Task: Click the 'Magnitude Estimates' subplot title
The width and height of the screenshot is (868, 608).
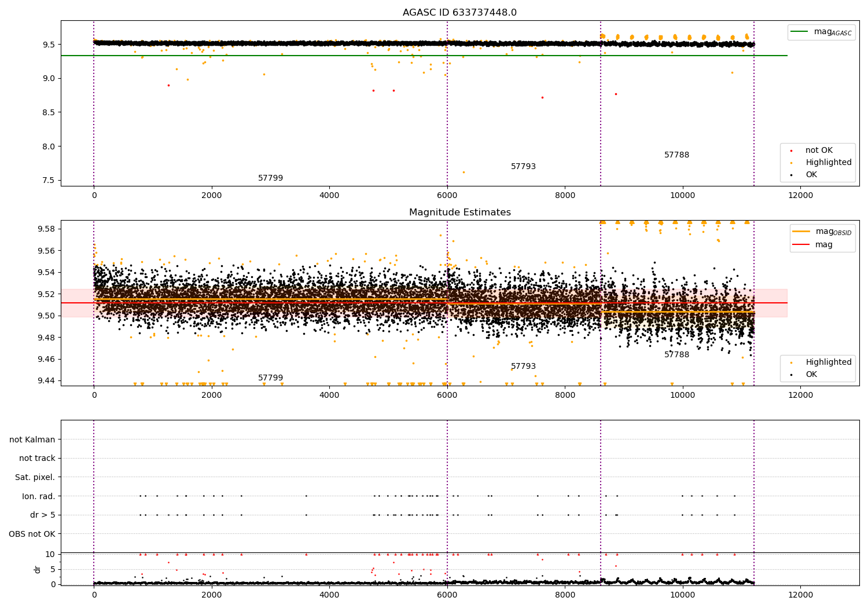Action: click(x=459, y=213)
